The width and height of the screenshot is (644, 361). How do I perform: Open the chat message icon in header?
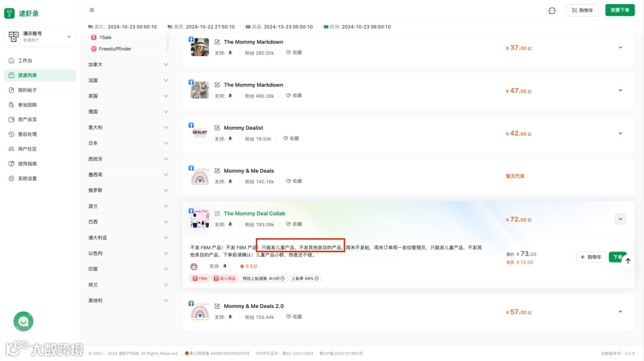click(552, 11)
